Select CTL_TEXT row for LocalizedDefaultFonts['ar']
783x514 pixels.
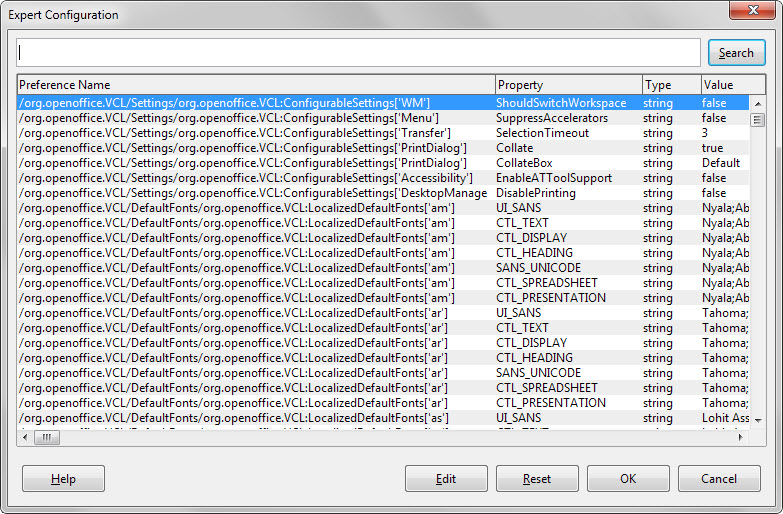tap(383, 328)
